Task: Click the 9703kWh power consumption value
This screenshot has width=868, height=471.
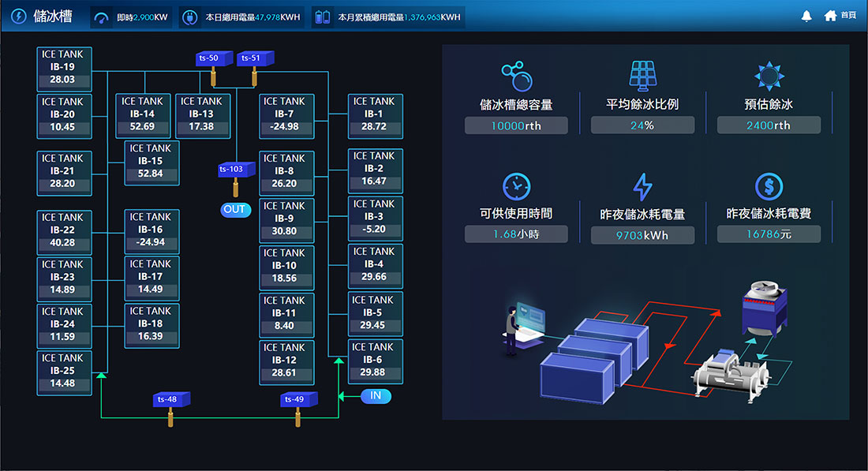Action: tap(642, 235)
